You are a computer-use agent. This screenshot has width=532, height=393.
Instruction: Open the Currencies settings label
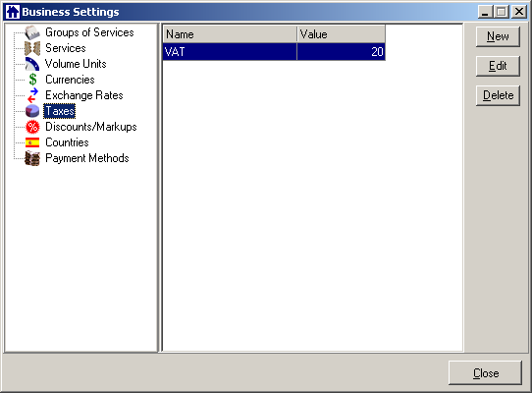pos(70,80)
